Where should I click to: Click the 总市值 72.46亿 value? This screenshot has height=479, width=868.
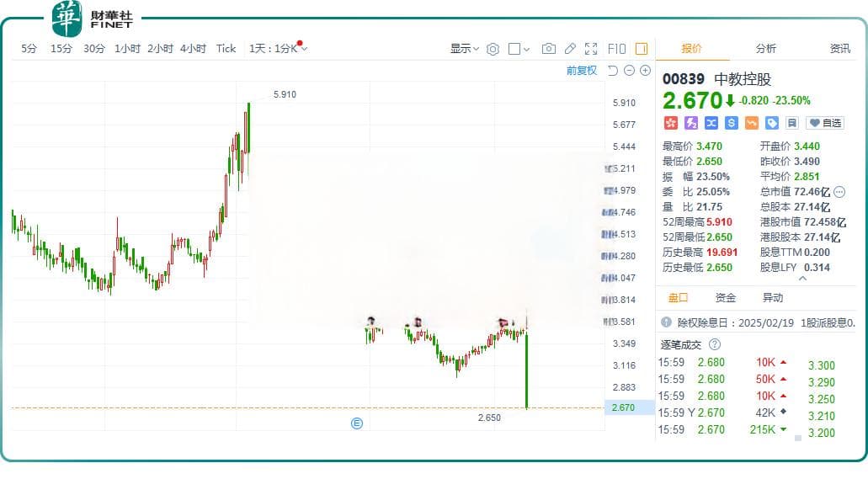812,192
